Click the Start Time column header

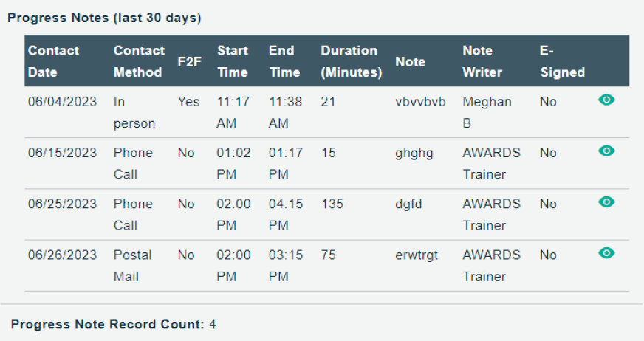pyautogui.click(x=233, y=61)
